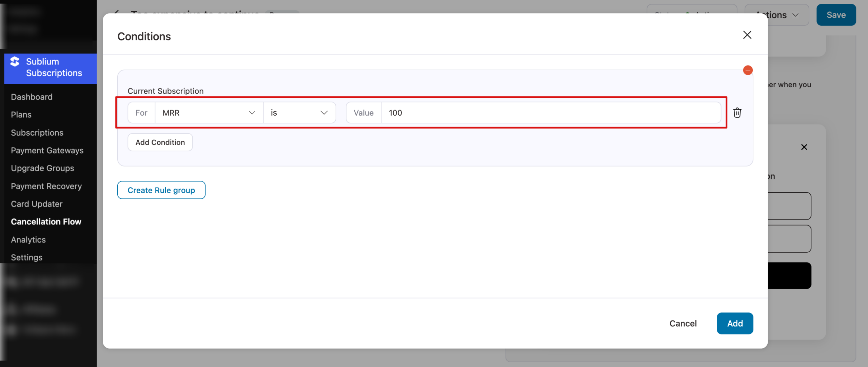Navigate to Upgrade Groups
868x367 pixels.
(42, 168)
